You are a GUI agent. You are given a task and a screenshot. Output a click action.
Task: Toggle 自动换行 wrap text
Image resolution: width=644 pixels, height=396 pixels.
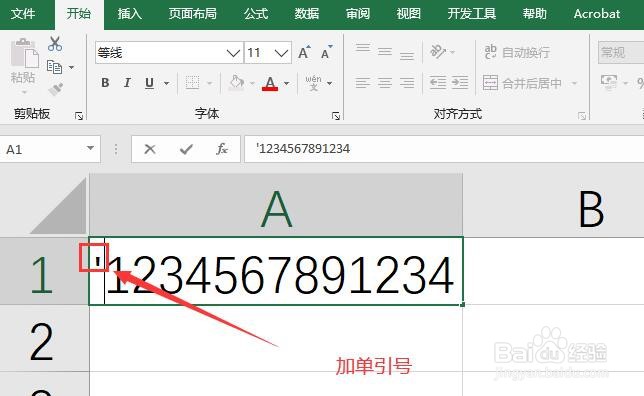coord(517,52)
